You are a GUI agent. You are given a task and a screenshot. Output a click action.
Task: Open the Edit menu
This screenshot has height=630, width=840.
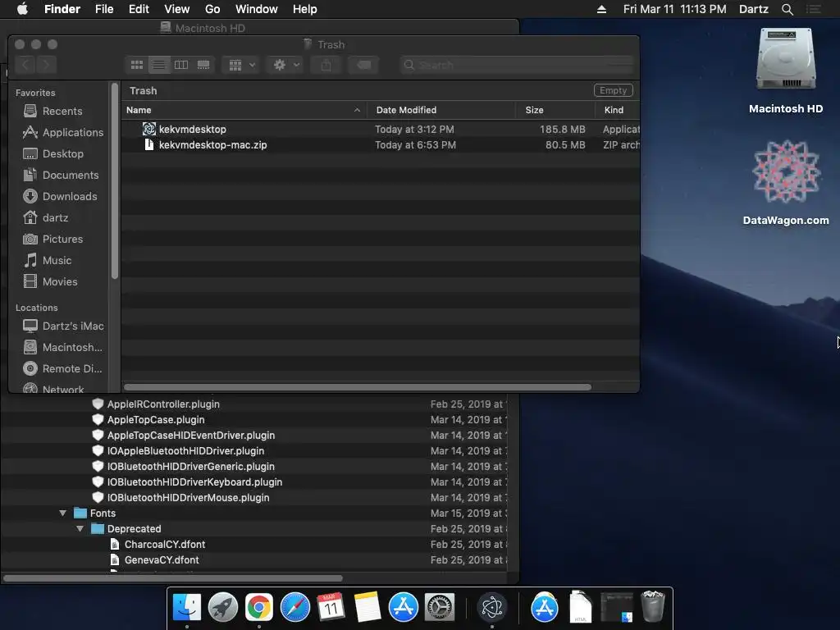coord(139,9)
